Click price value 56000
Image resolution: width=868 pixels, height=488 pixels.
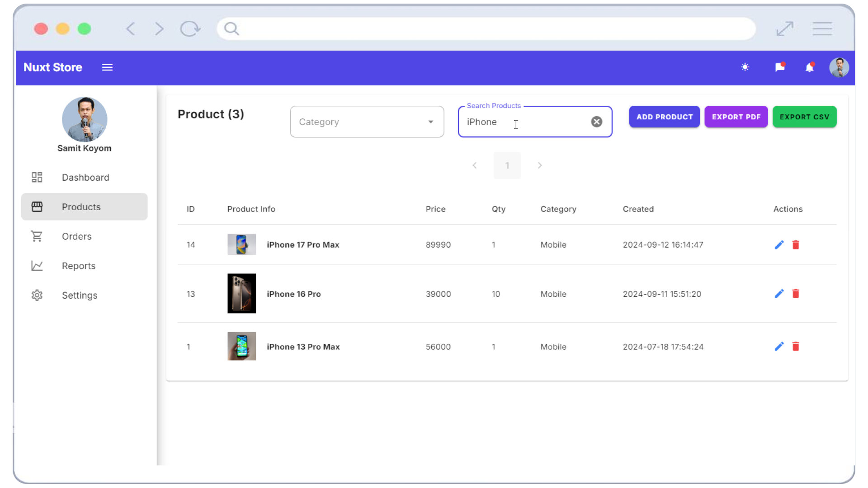point(438,347)
